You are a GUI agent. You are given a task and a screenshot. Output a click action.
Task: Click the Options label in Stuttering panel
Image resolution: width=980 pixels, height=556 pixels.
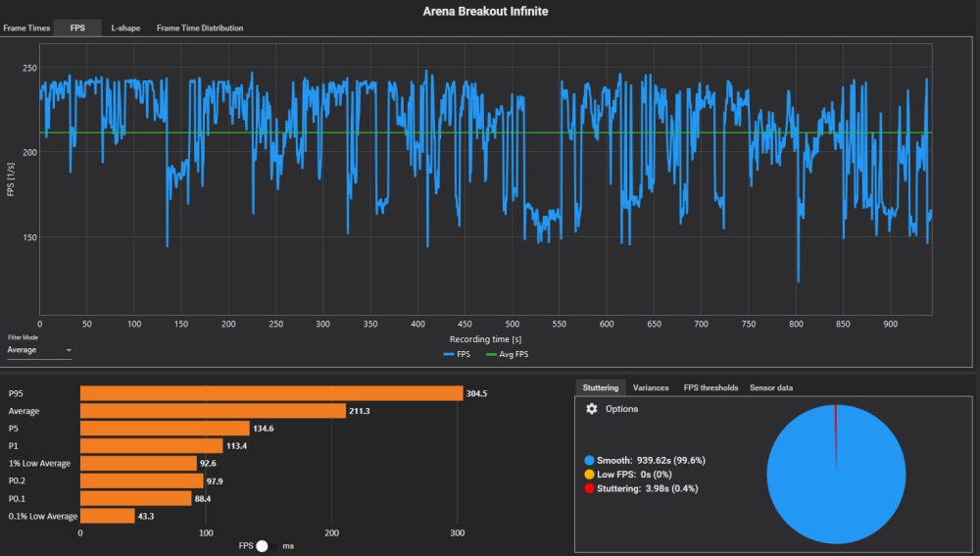tap(621, 409)
